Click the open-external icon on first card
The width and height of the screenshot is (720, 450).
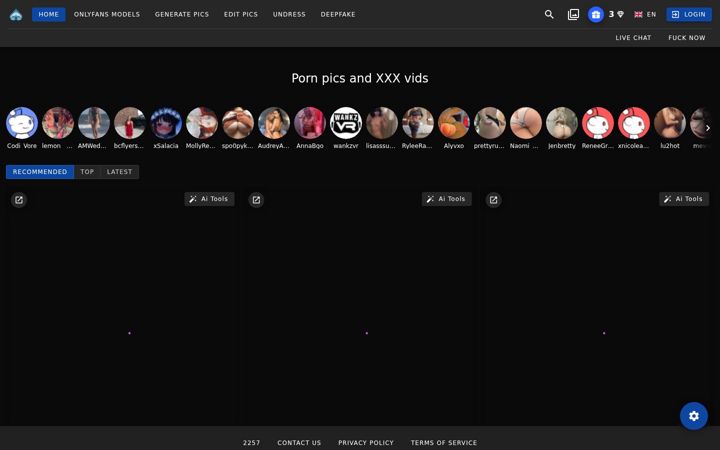coord(19,200)
